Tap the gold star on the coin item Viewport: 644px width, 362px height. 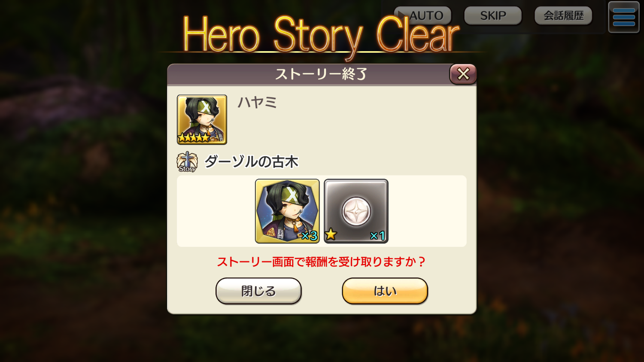point(331,234)
